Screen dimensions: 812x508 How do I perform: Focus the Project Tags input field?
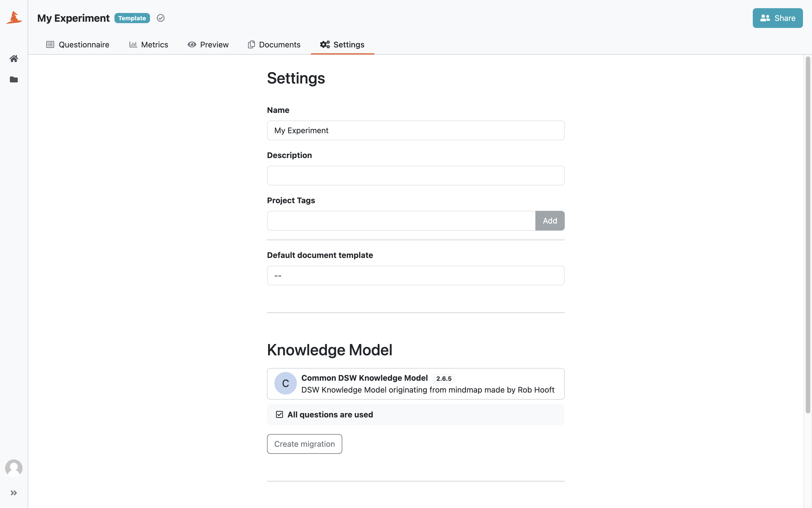point(401,221)
